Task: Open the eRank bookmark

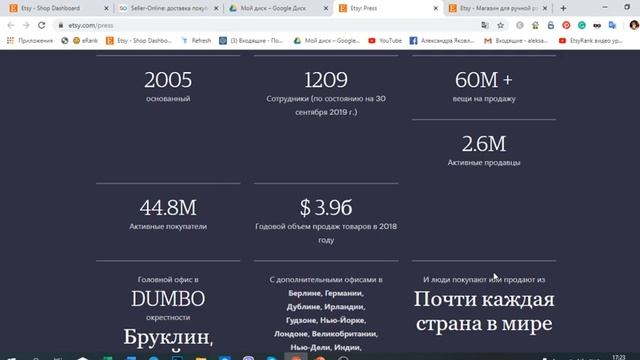Action: point(85,40)
